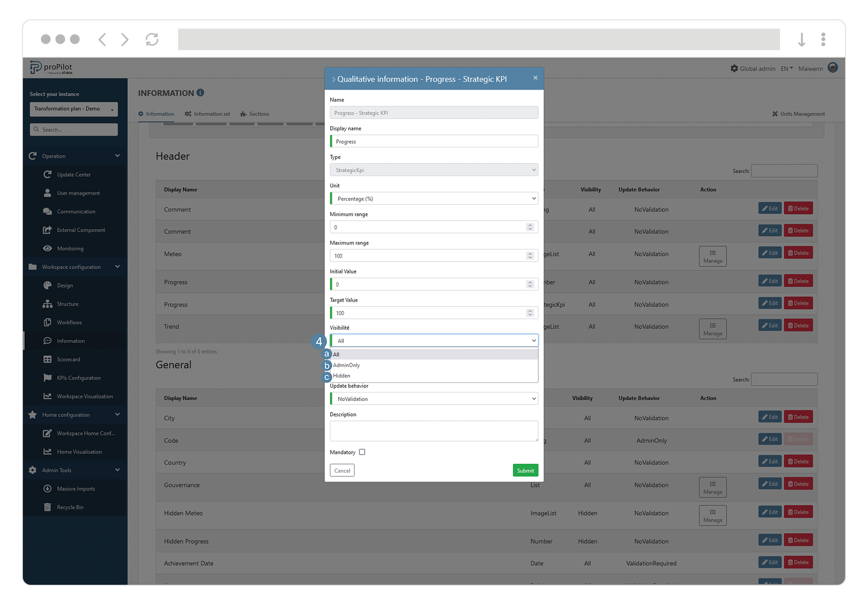This screenshot has width=868, height=609.
Task: Click the user avatar icon
Action: [x=832, y=68]
